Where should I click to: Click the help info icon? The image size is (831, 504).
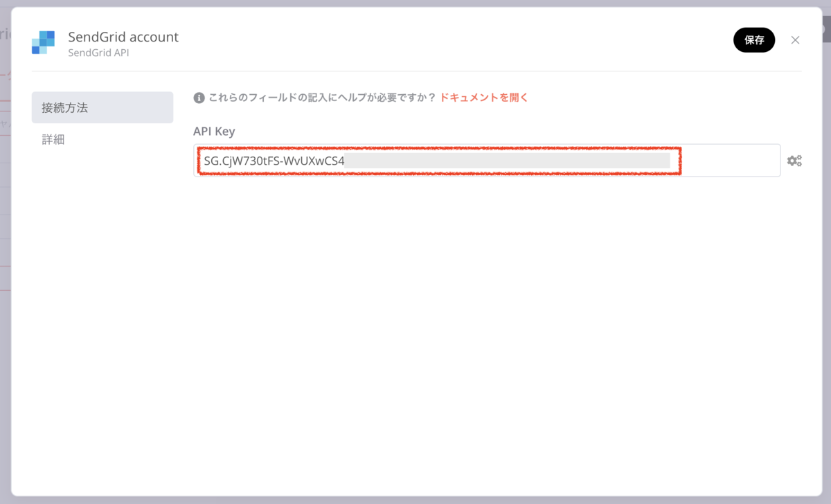click(199, 98)
